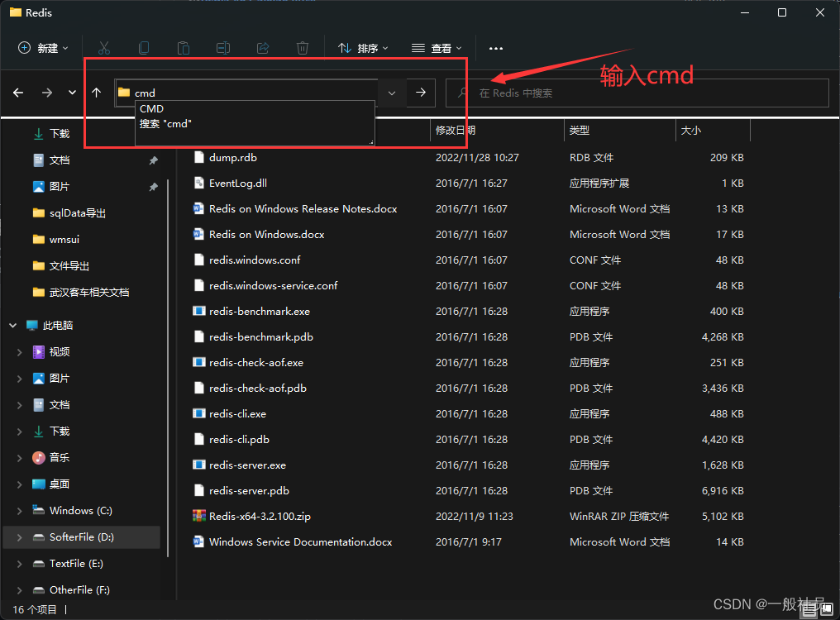This screenshot has width=840, height=620.
Task: Open the 排序 sort dropdown
Action: (x=363, y=48)
